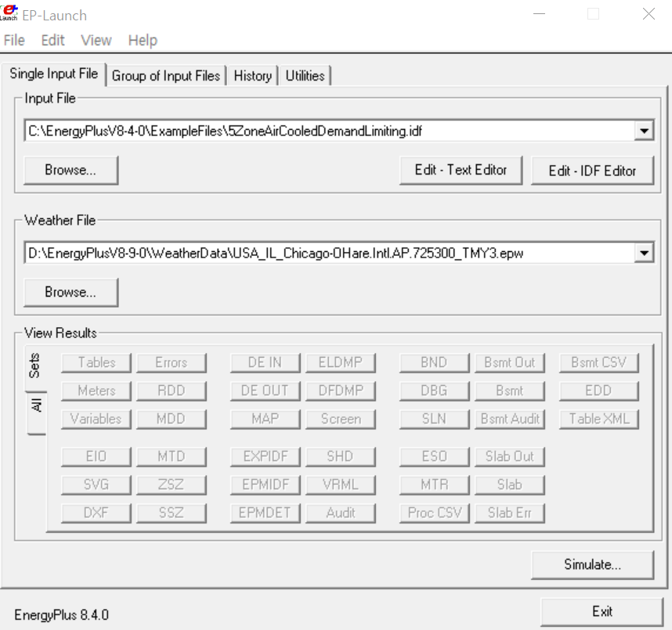Click the Errors results button
Screen dimensions: 672x630
coord(171,362)
